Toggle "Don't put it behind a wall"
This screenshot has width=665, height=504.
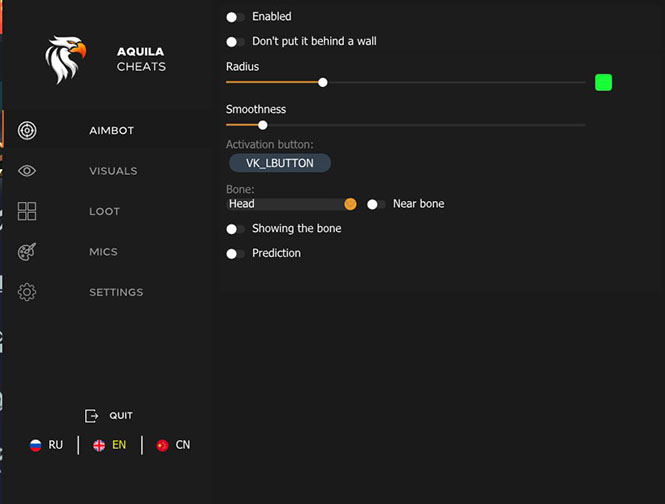point(235,42)
